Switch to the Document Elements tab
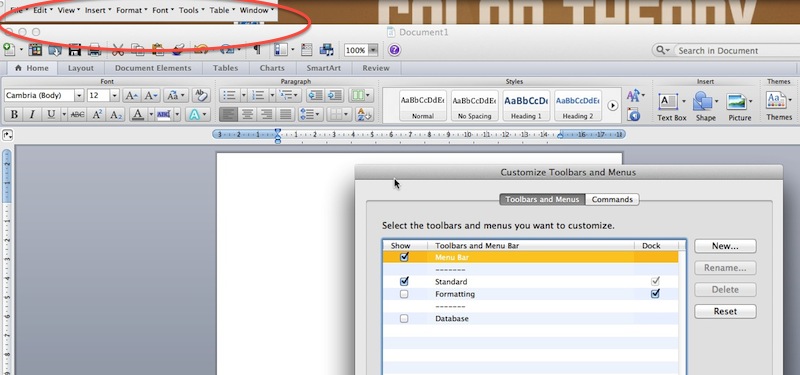The image size is (800, 375). tap(153, 68)
